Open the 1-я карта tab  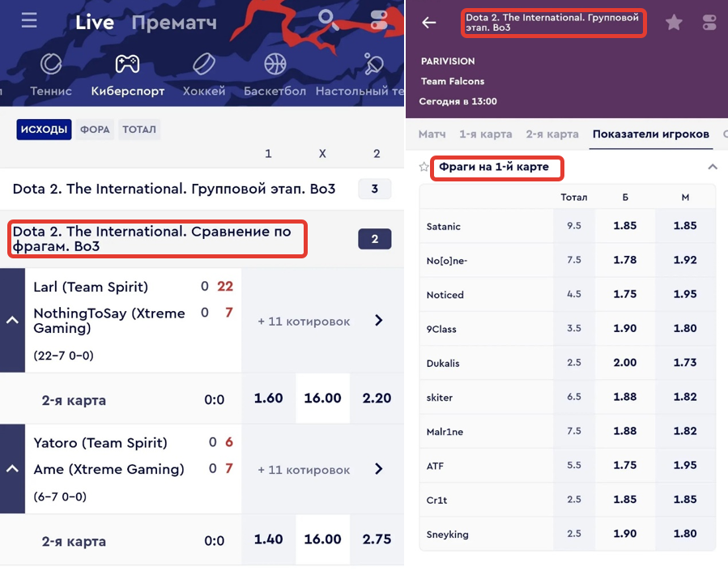point(486,134)
